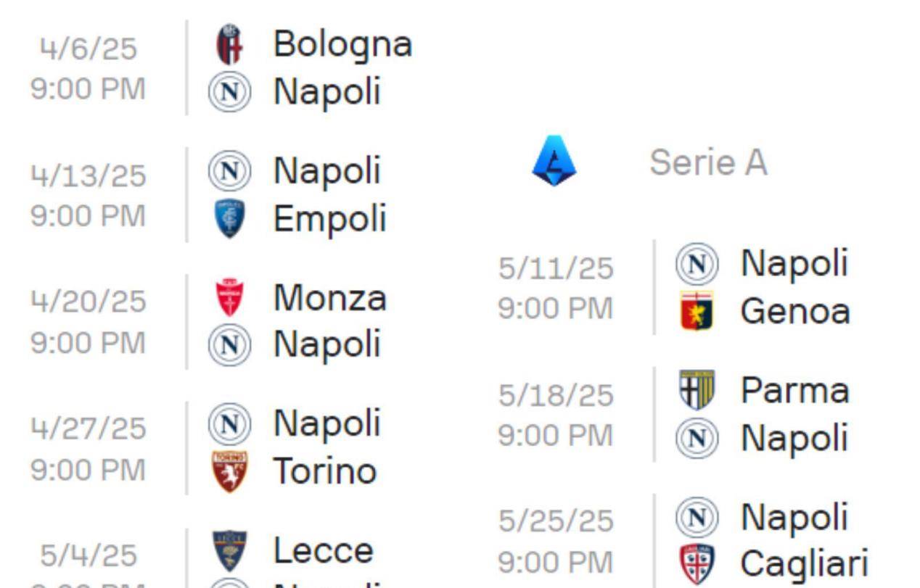Click the Lecce club crest
The height and width of the screenshot is (588, 920).
click(229, 550)
